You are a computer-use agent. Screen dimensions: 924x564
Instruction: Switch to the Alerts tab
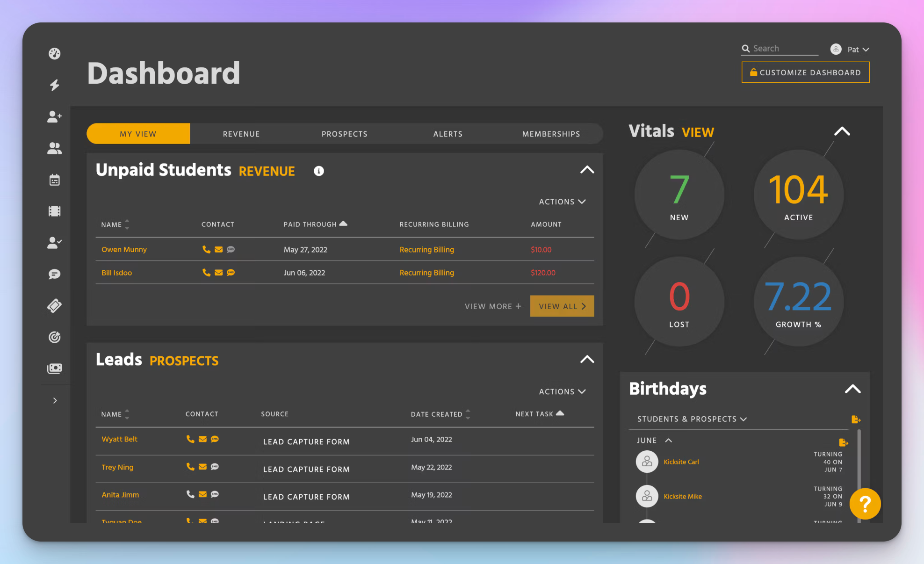click(x=448, y=134)
